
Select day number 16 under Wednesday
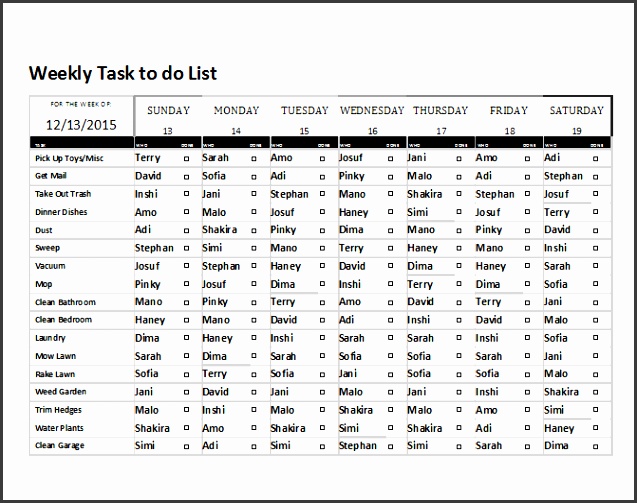point(373,131)
